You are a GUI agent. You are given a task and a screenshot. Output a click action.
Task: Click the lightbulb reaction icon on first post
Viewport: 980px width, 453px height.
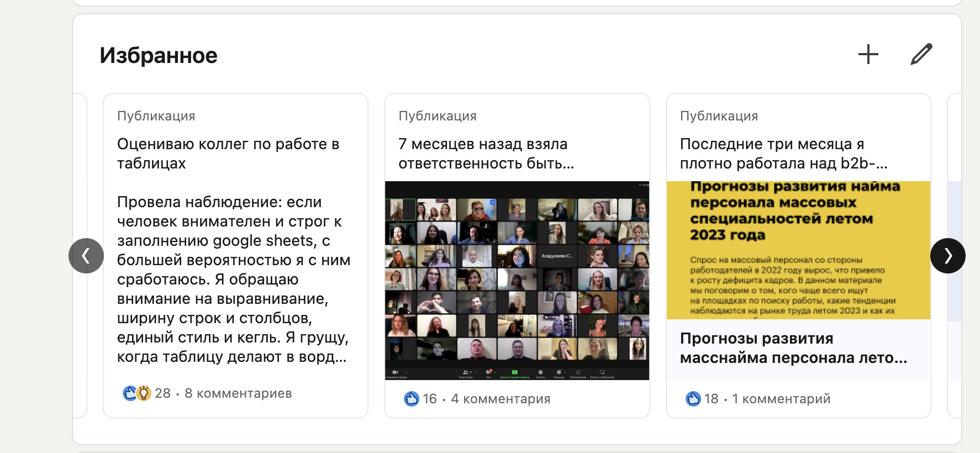pyautogui.click(x=144, y=393)
